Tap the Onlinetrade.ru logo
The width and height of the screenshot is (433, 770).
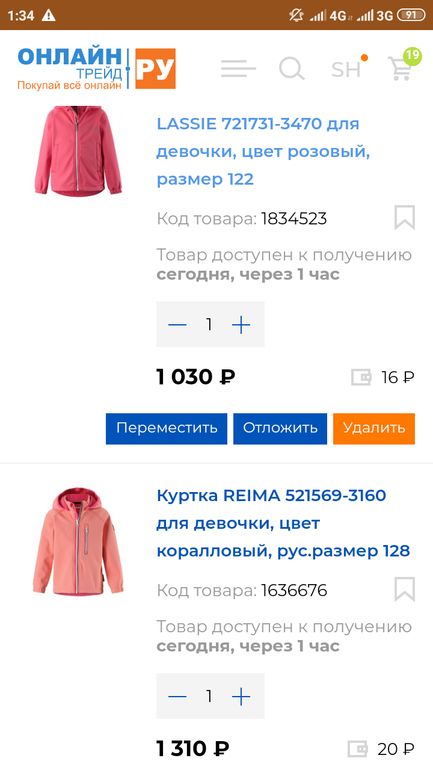tap(97, 69)
